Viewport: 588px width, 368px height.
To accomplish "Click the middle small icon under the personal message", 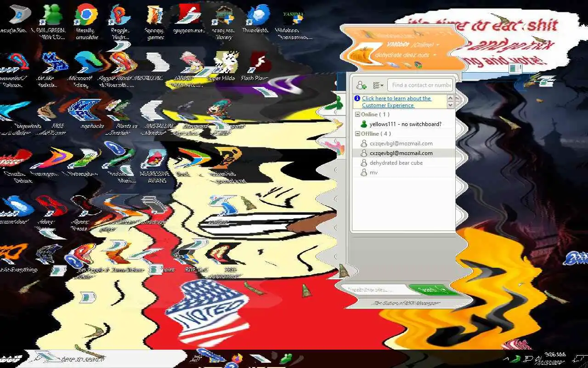I will coord(407,65).
